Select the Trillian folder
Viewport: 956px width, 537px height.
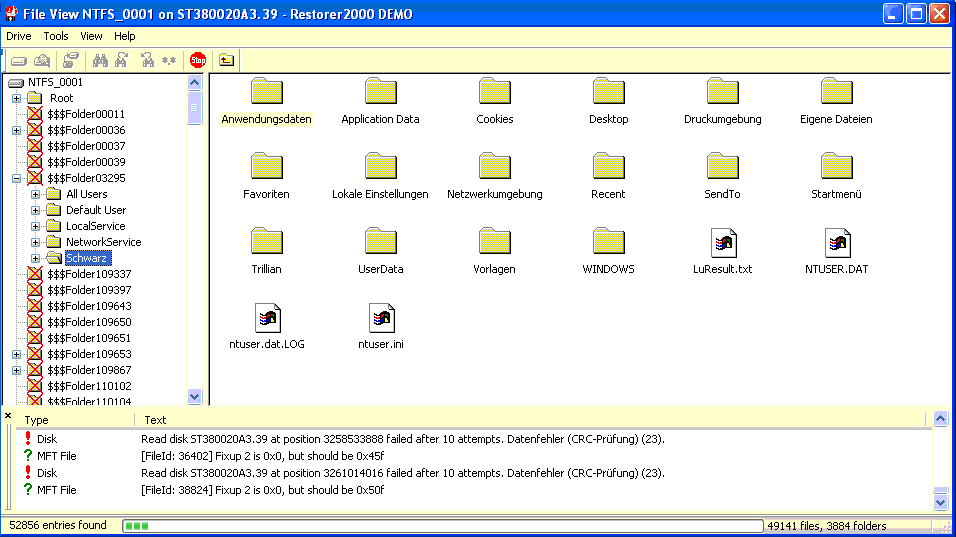click(266, 251)
